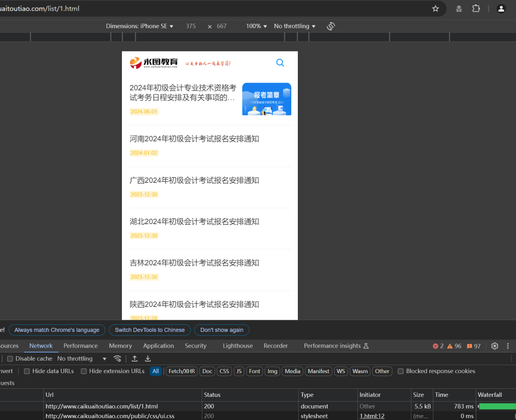This screenshot has width=516, height=420.
Task: Open DevTools settings gear
Action: coord(494,346)
